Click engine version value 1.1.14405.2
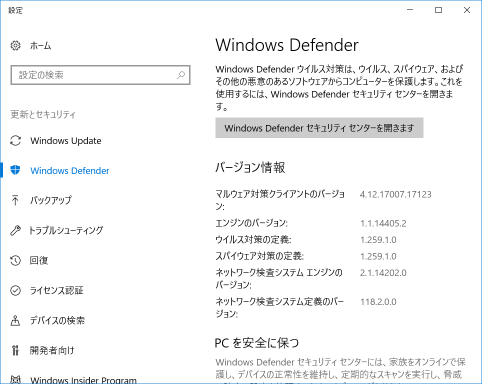Screen dimensions: 482x384 click(383, 223)
